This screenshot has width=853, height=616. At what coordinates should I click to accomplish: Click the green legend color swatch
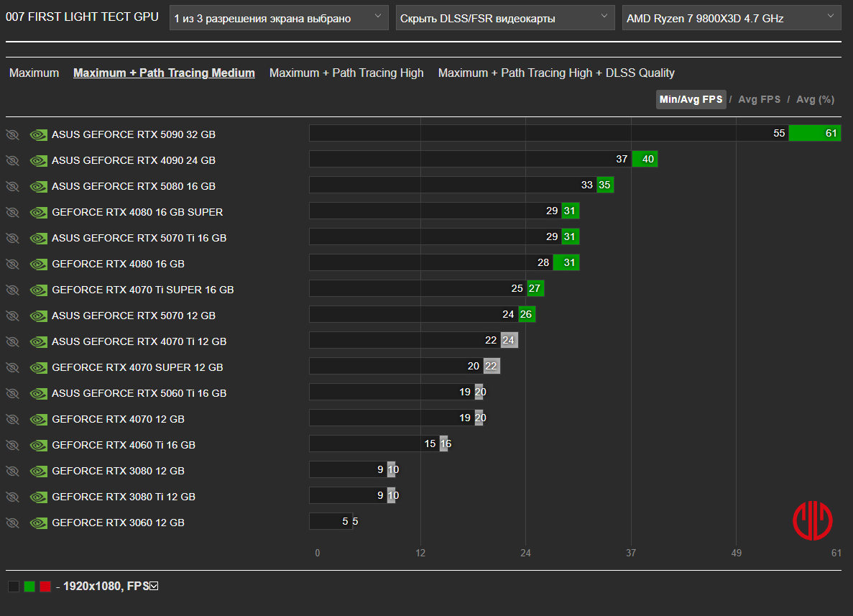(29, 586)
